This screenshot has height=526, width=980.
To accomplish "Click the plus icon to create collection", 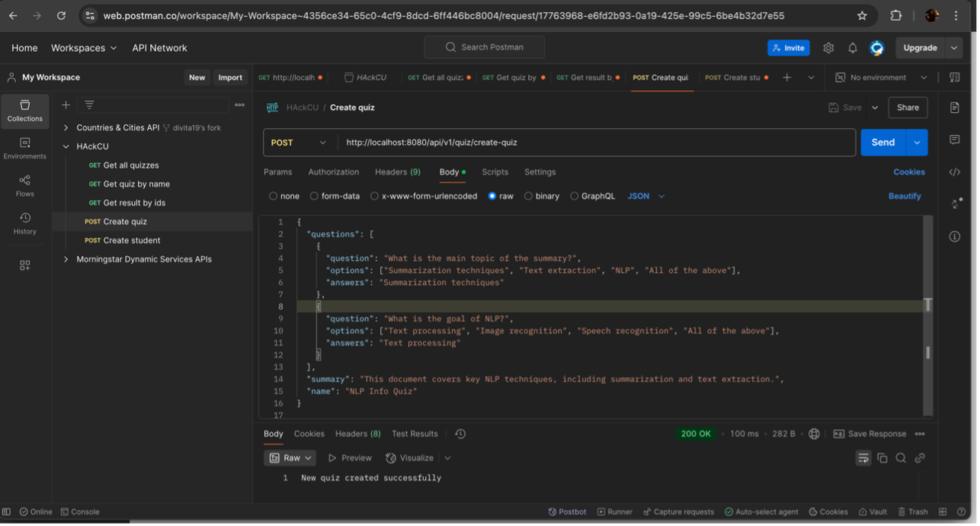I will click(66, 105).
